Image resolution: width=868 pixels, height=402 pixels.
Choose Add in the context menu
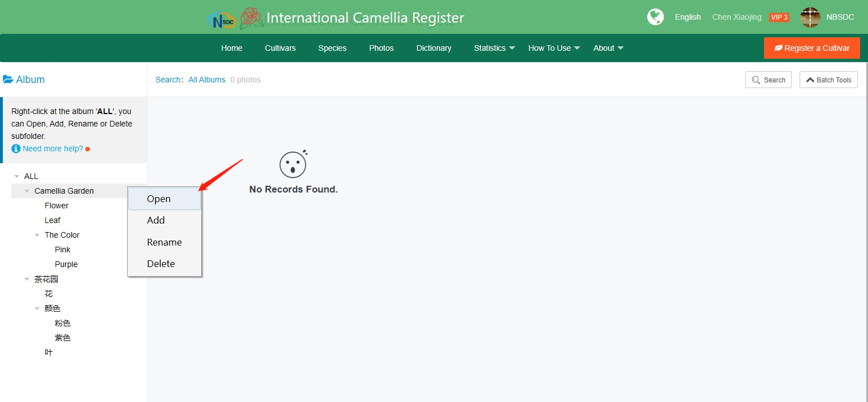(164, 220)
